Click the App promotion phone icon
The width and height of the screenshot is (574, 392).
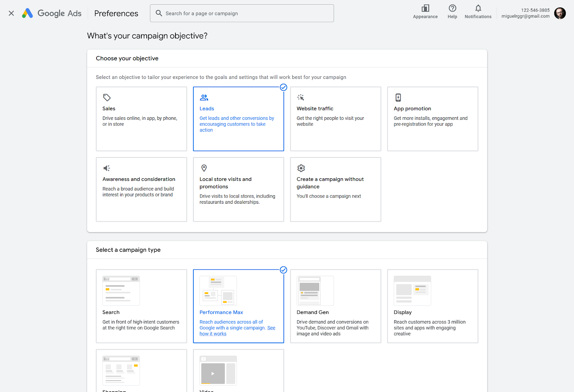[398, 98]
